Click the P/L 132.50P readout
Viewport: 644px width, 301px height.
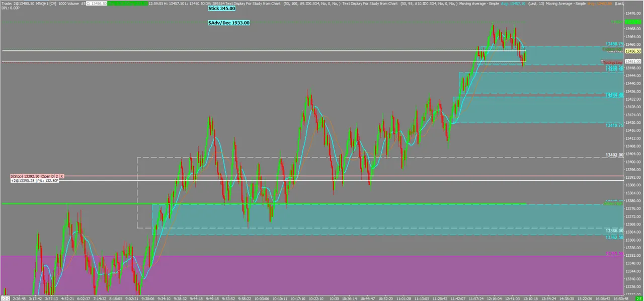(48, 181)
